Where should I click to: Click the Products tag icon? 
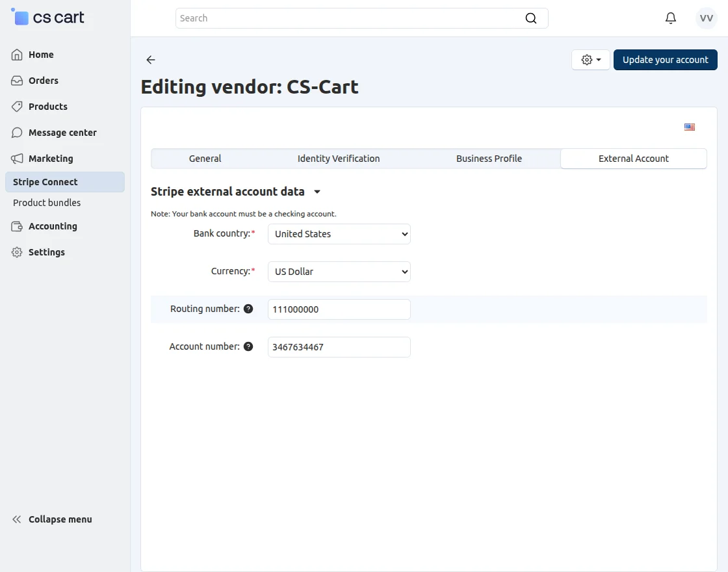(x=17, y=107)
